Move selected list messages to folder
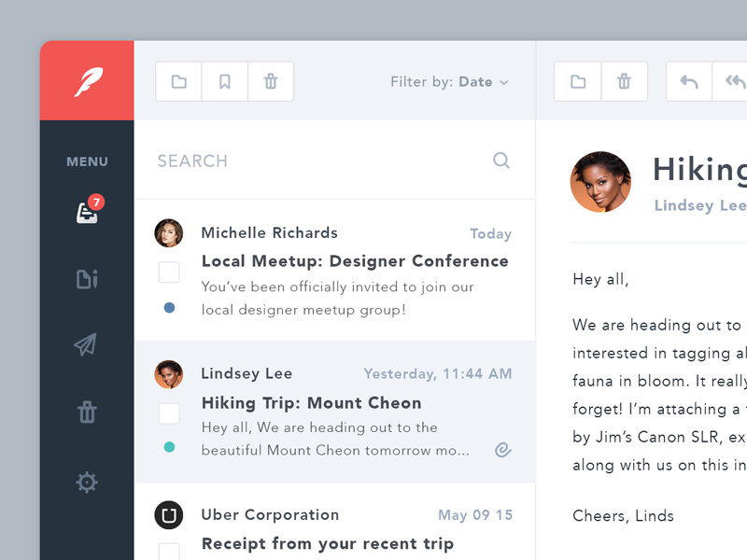The width and height of the screenshot is (747, 560). coord(178,82)
